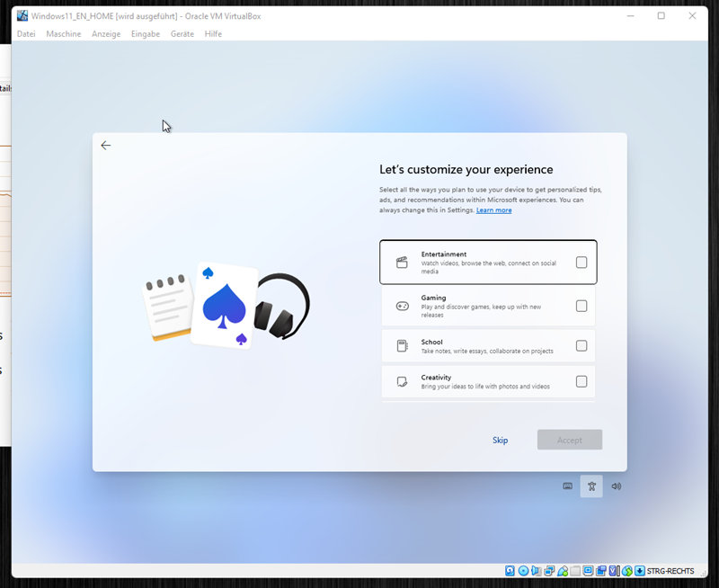Open the Learn more link
The height and width of the screenshot is (588, 719).
click(493, 210)
